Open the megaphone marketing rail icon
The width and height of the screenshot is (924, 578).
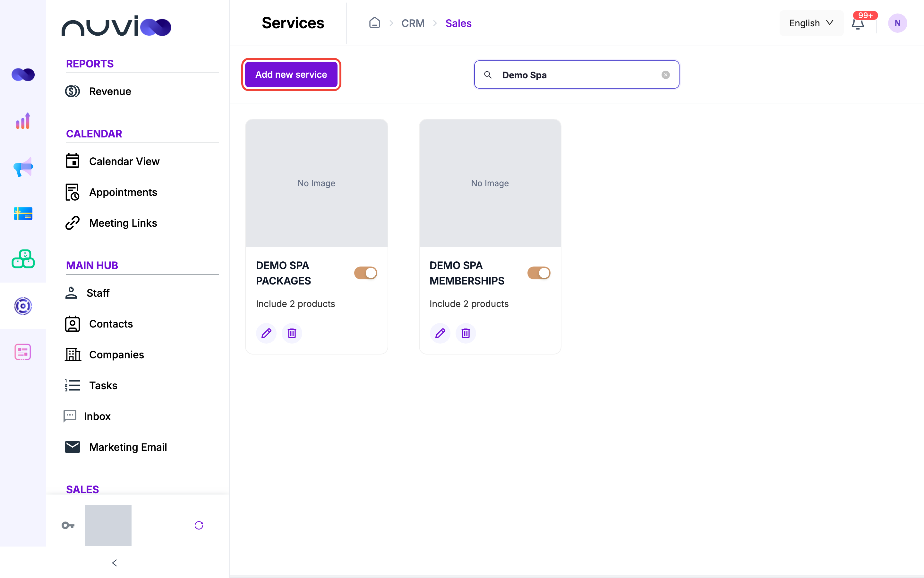[x=23, y=167]
